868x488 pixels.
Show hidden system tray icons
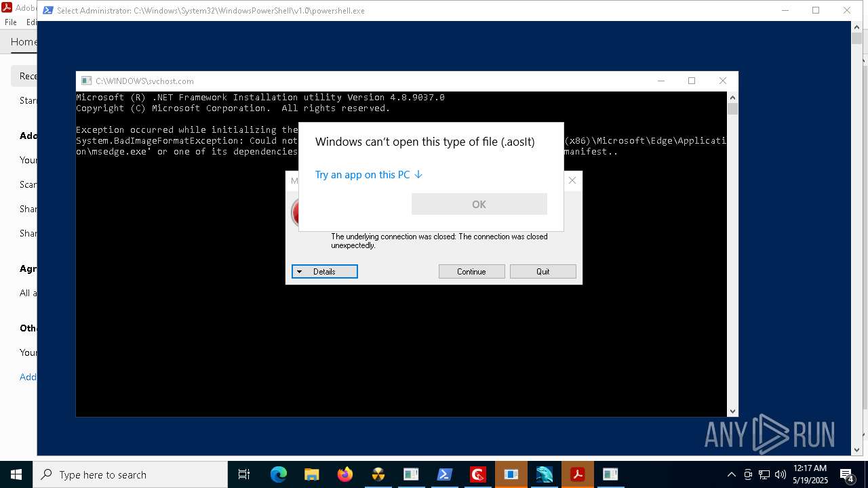click(731, 474)
